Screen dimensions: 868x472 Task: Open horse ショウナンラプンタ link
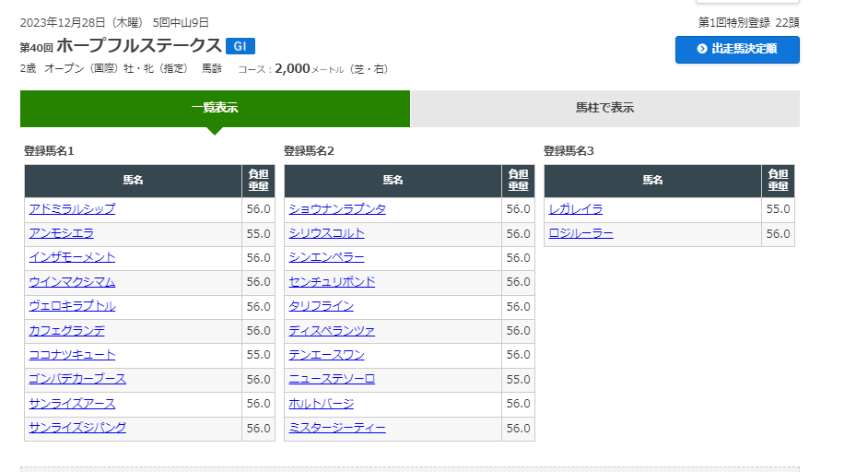click(x=337, y=209)
